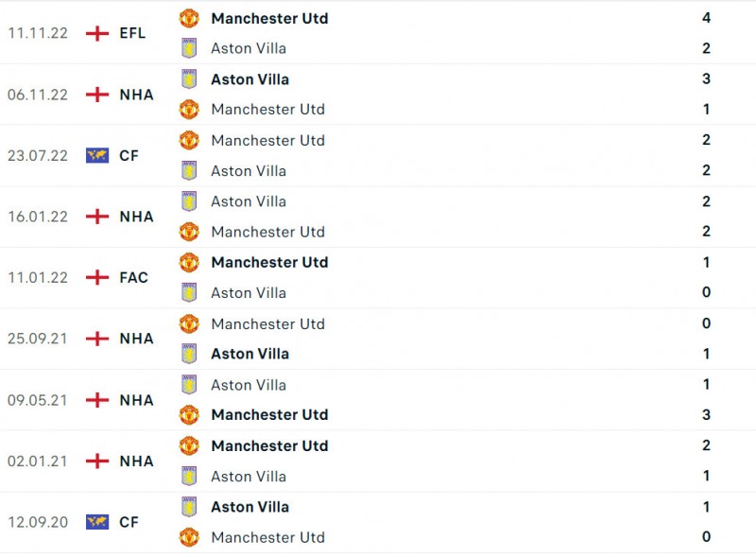Click Manchester Utd's score of 4
The width and height of the screenshot is (756, 557).
click(x=706, y=18)
